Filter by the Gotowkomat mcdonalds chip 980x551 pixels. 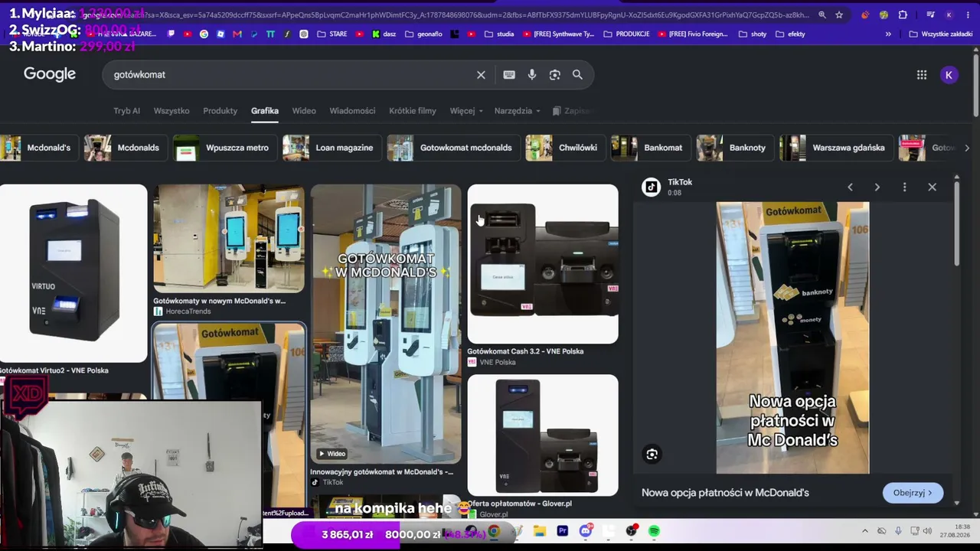coord(453,148)
